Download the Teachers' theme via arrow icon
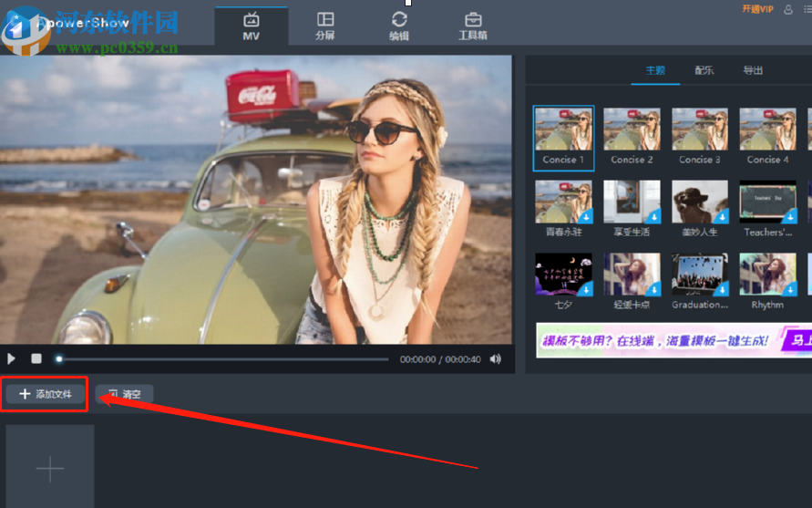Viewport: 812px width, 508px height. [x=790, y=217]
